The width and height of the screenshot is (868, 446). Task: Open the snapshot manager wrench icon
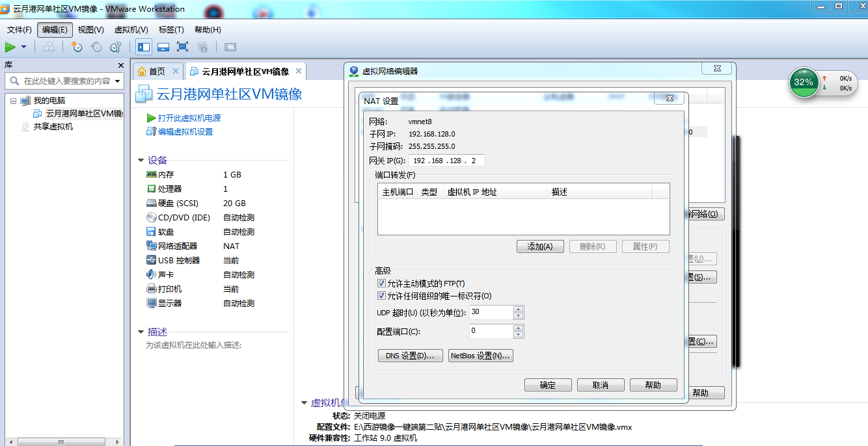coord(115,47)
